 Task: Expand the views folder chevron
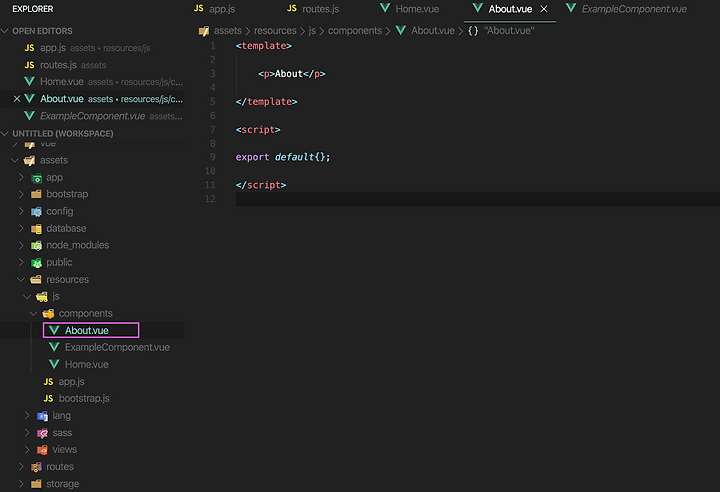[x=27, y=450]
